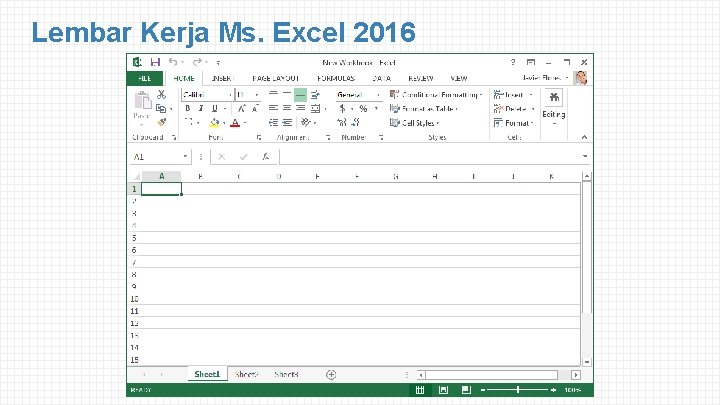Select the Sheet2 worksheet tab
The image size is (720, 405).
[x=247, y=374]
